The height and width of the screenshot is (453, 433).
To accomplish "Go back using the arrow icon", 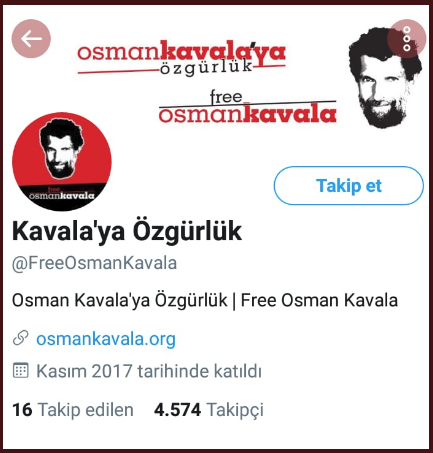I will tap(31, 39).
